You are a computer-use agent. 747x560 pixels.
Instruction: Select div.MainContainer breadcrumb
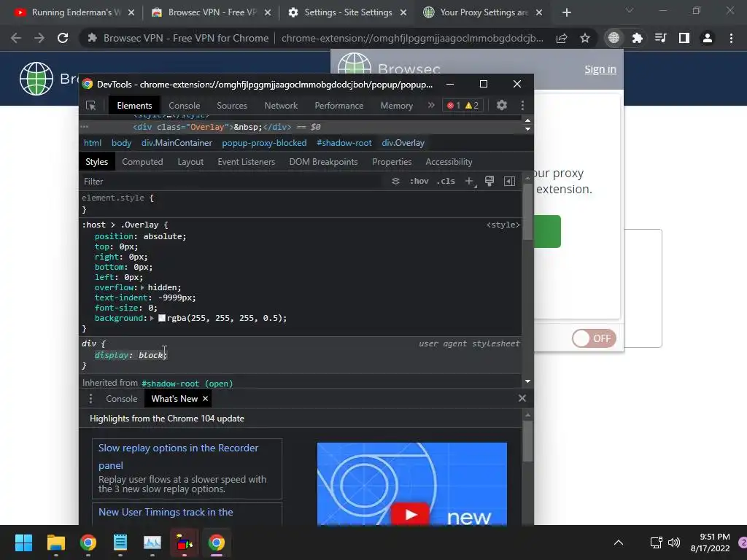[x=177, y=143]
